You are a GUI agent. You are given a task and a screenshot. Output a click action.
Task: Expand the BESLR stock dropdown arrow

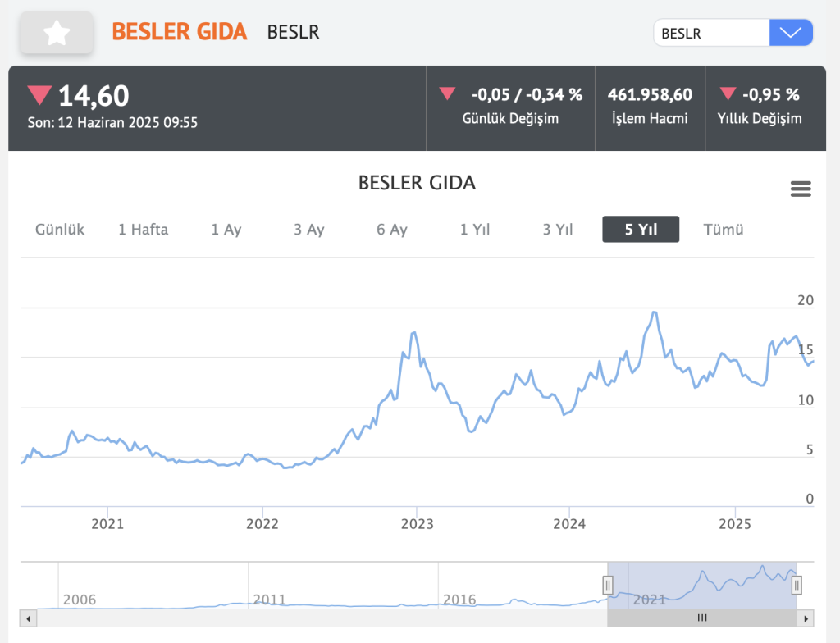click(x=791, y=33)
